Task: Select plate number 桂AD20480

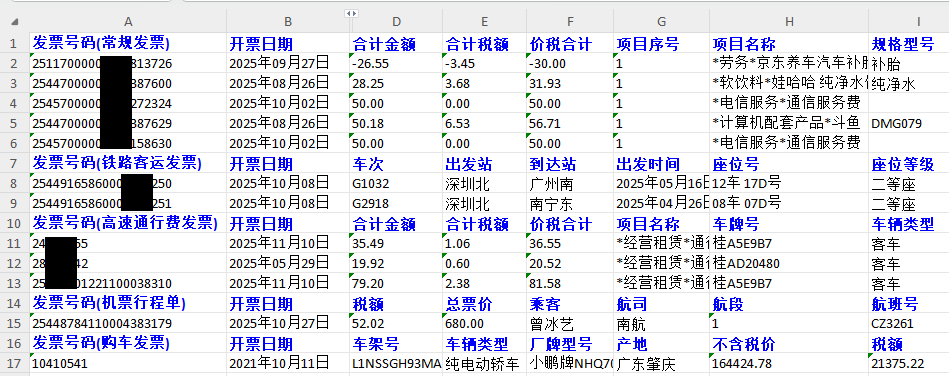Action: coord(789,263)
